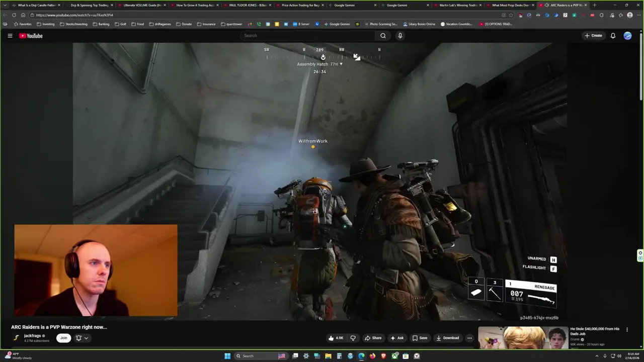Open the Favorites bookmarks folder
Viewport: 644px width, 362px height.
(x=23, y=24)
